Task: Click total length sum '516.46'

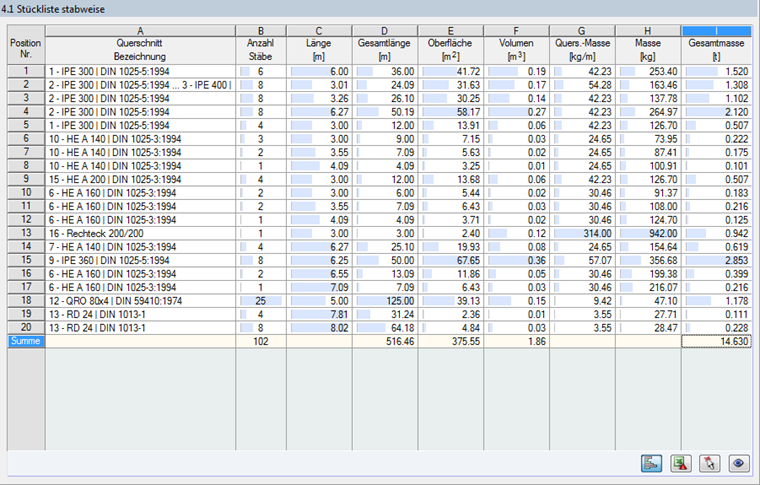Action: pyautogui.click(x=384, y=341)
